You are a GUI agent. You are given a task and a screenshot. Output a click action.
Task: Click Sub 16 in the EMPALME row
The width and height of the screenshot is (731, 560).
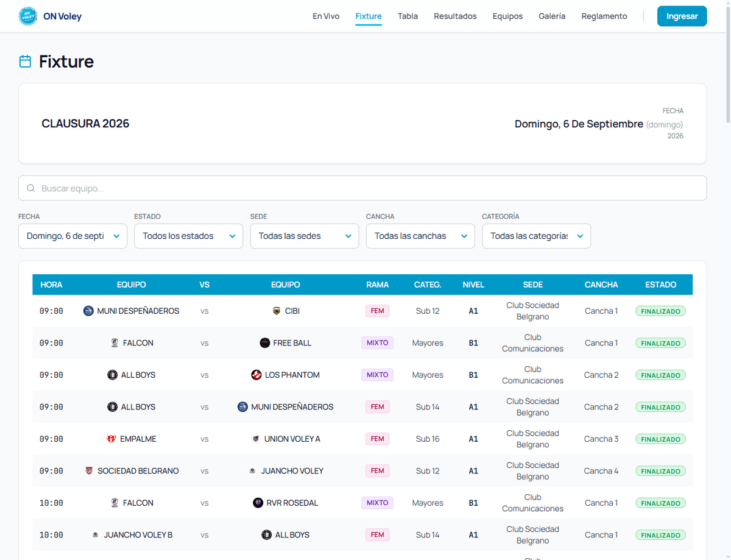pos(428,439)
